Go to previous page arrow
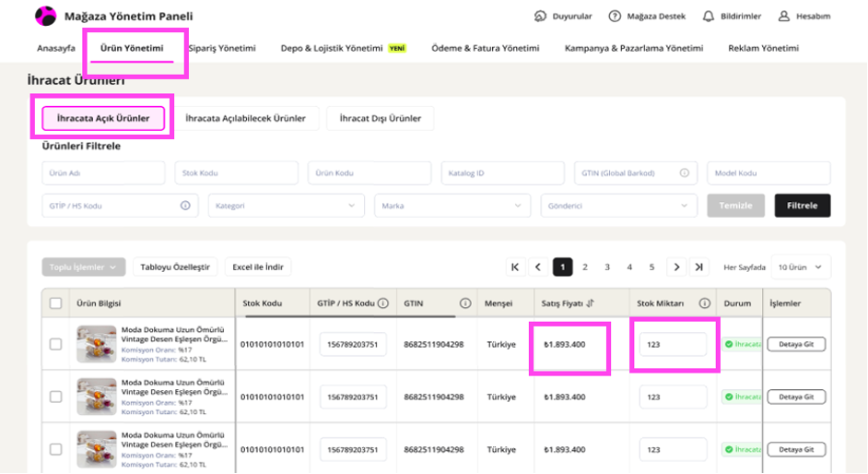868x474 pixels. [538, 267]
